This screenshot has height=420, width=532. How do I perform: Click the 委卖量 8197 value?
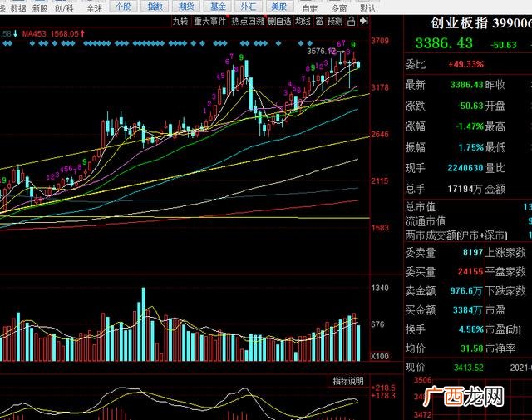pyautogui.click(x=473, y=252)
